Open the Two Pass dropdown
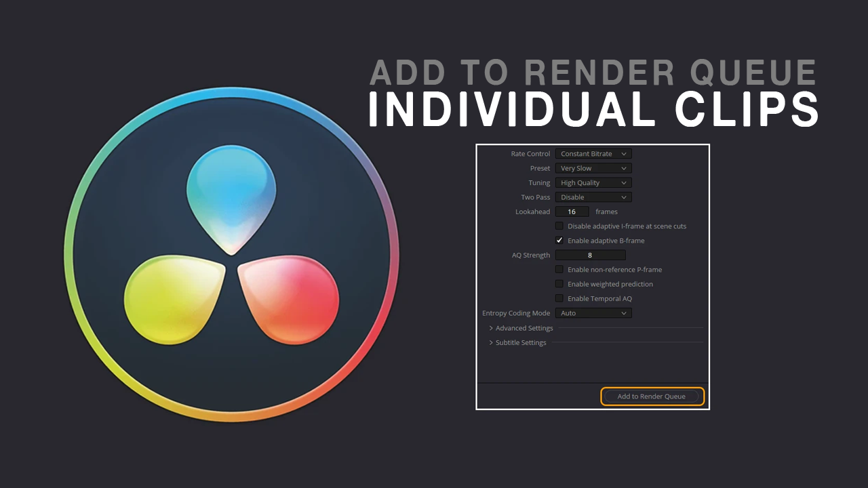Image resolution: width=868 pixels, height=488 pixels. pyautogui.click(x=593, y=197)
